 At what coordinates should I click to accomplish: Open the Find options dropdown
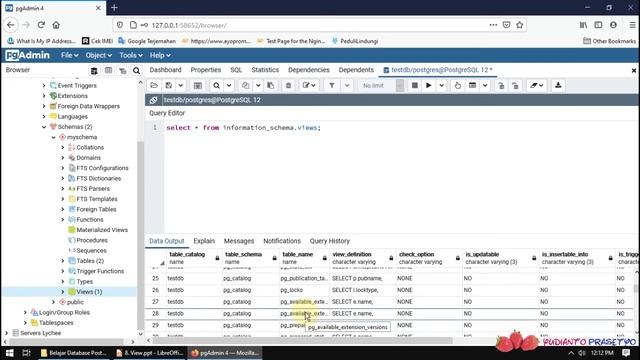click(x=229, y=85)
